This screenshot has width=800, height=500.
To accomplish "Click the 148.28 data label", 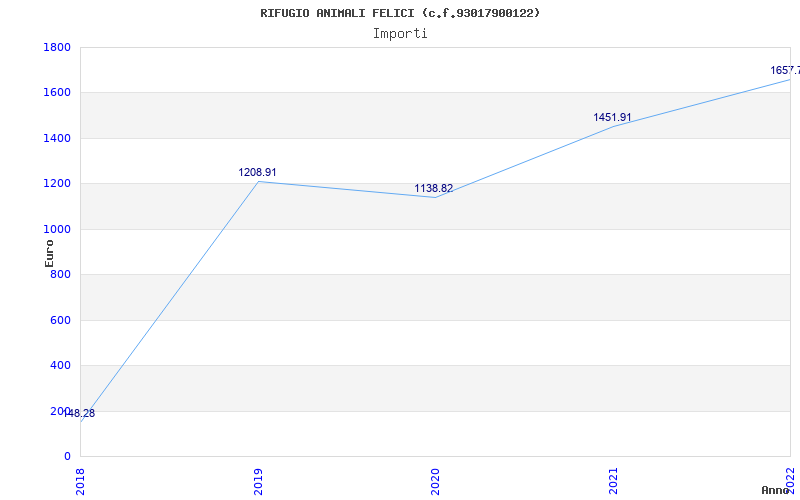I will [79, 414].
